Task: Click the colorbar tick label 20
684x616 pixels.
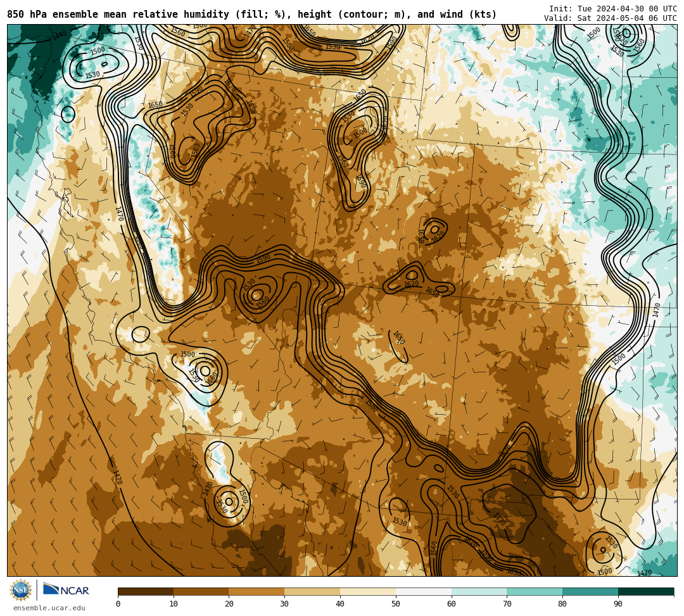Action: click(x=229, y=604)
